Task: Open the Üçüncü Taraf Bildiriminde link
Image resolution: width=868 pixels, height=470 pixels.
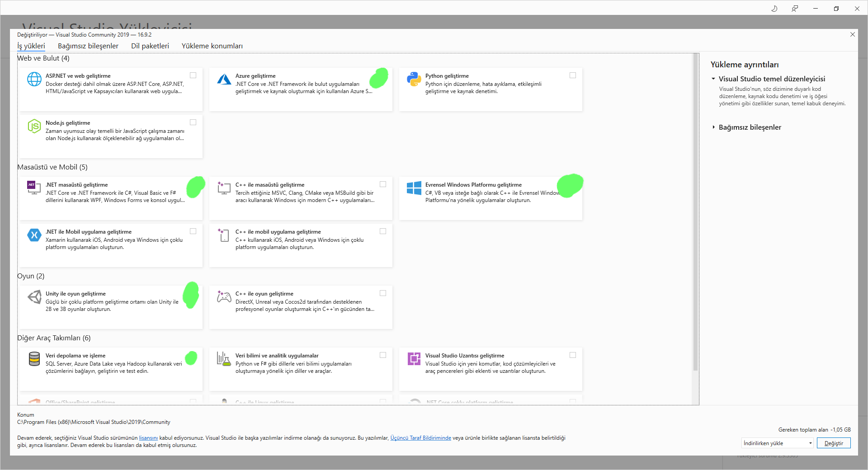Action: (421, 438)
